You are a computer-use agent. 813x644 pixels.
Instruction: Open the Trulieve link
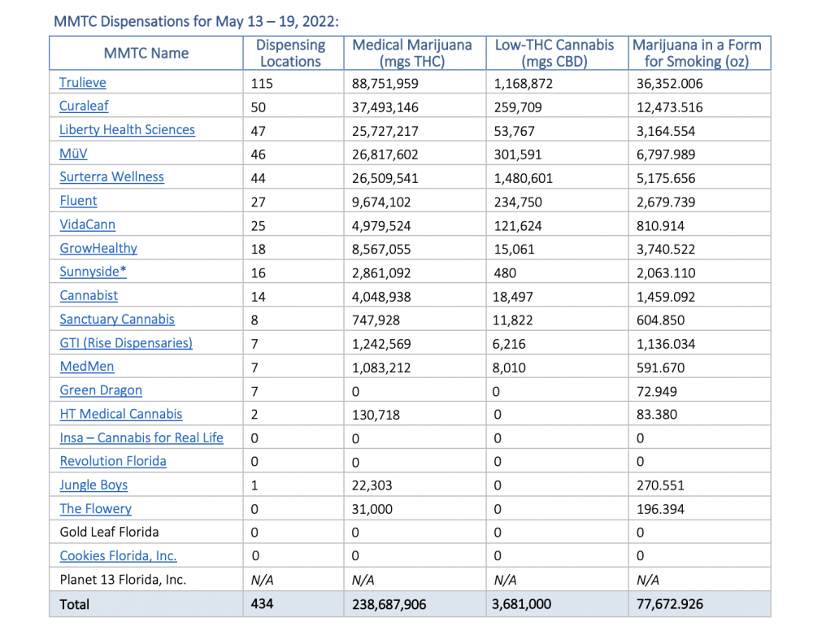point(82,82)
